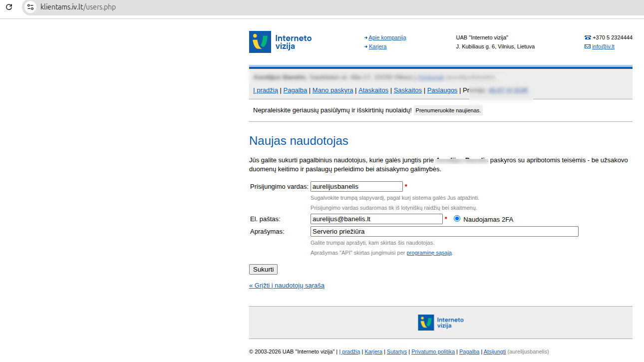644x362 pixels.
Task: Click the phone number +370 5 2324444
Action: pyautogui.click(x=613, y=37)
